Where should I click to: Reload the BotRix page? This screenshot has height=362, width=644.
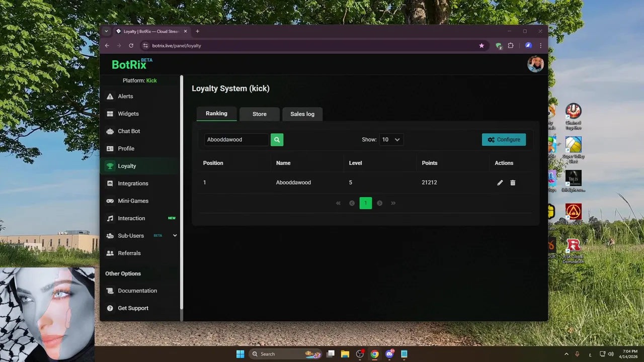pyautogui.click(x=131, y=45)
